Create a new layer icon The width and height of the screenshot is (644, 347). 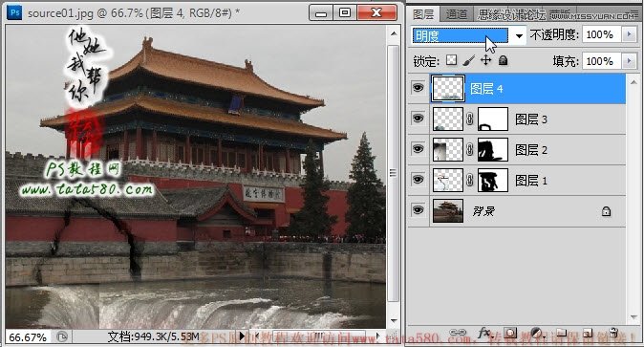(x=588, y=333)
